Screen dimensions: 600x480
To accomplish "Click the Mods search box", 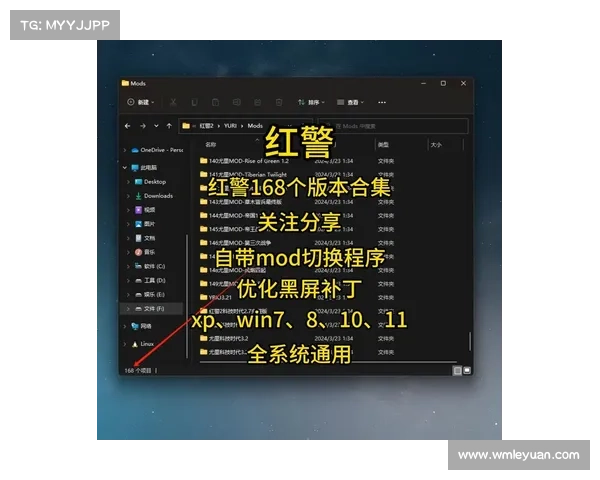I will point(393,126).
